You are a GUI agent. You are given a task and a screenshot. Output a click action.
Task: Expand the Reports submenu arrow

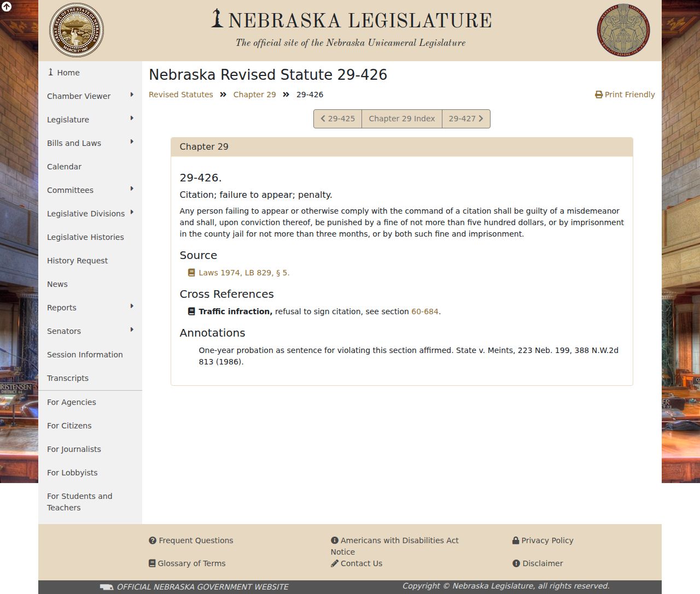tap(132, 306)
